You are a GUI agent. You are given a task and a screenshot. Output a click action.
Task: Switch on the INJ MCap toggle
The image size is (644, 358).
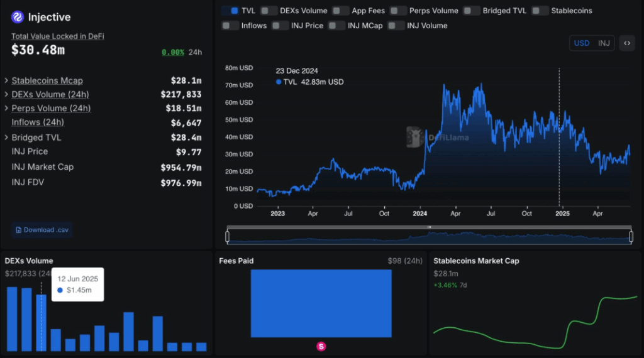click(336, 25)
